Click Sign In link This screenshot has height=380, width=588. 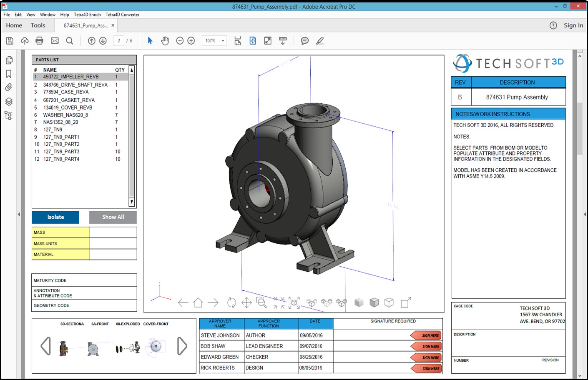(573, 25)
